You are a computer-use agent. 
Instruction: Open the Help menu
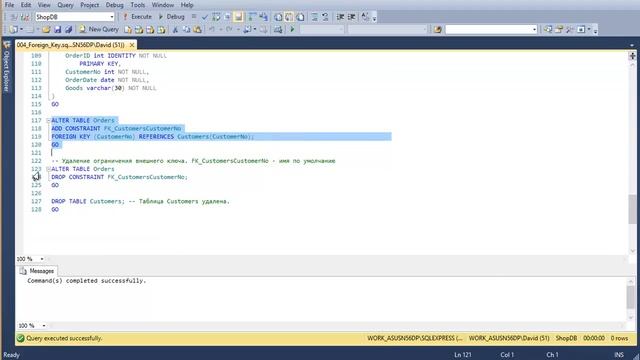[187, 5]
